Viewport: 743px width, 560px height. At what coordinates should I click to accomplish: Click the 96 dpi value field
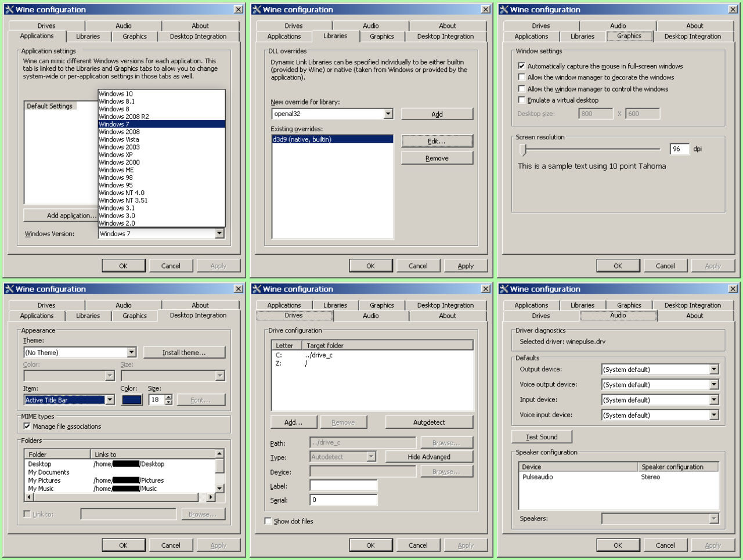click(x=679, y=149)
